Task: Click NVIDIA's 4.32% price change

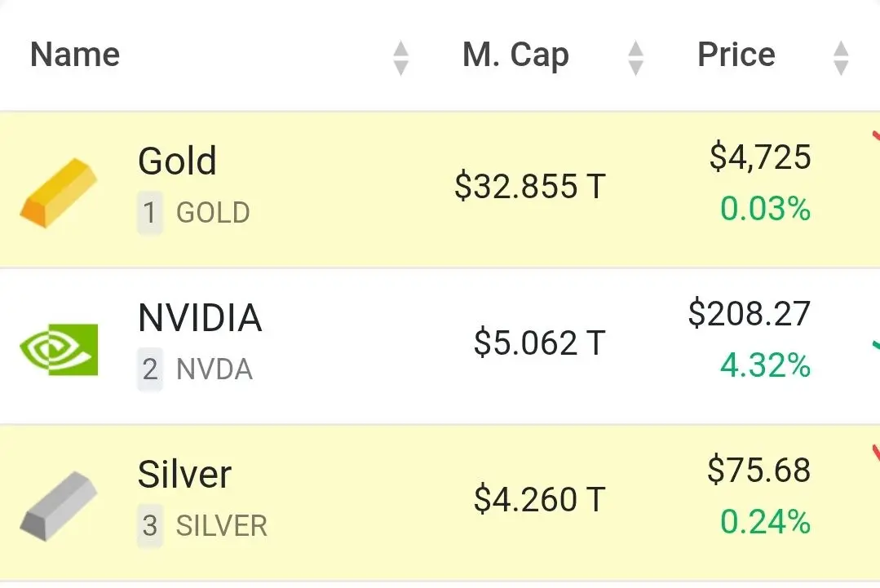Action: pyautogui.click(x=765, y=365)
